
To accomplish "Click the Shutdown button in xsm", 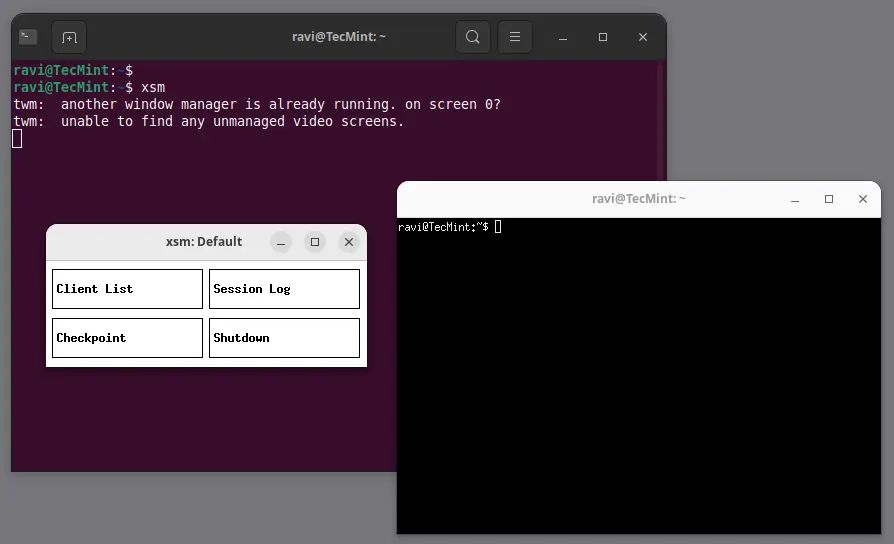I will click(x=284, y=338).
